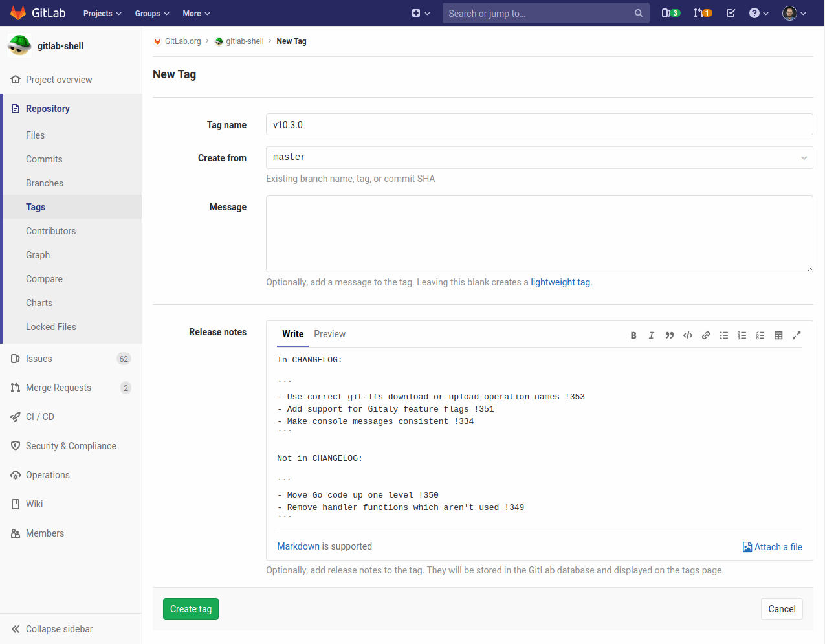Click the Create tag button

191,609
